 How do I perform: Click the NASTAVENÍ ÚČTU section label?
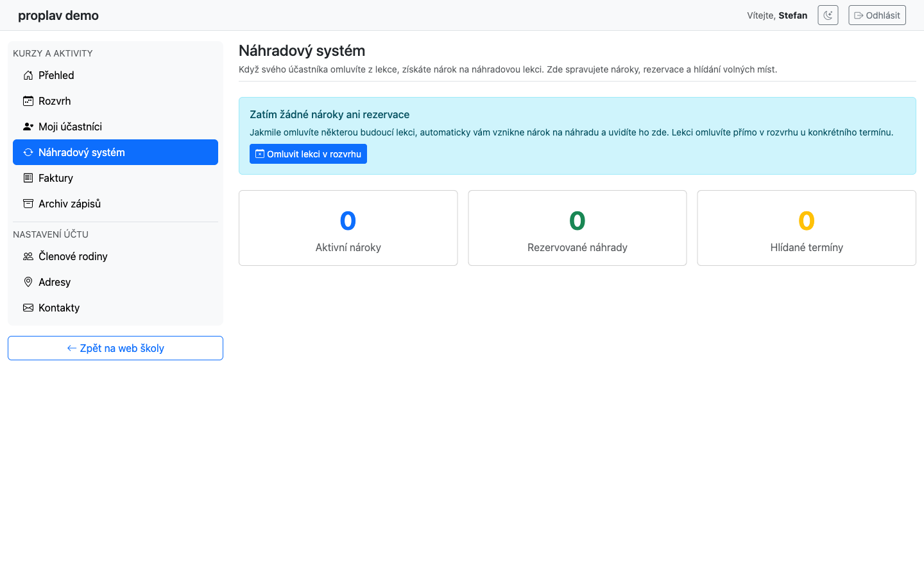(x=51, y=234)
